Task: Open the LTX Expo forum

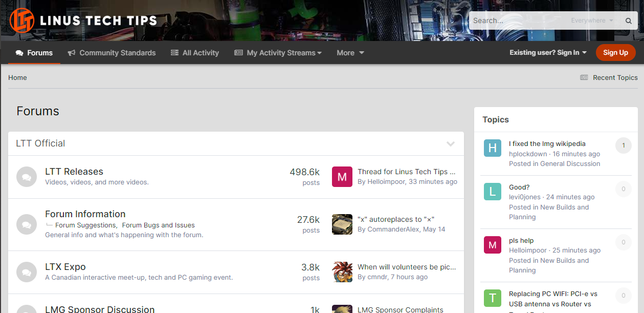Action: tap(65, 267)
